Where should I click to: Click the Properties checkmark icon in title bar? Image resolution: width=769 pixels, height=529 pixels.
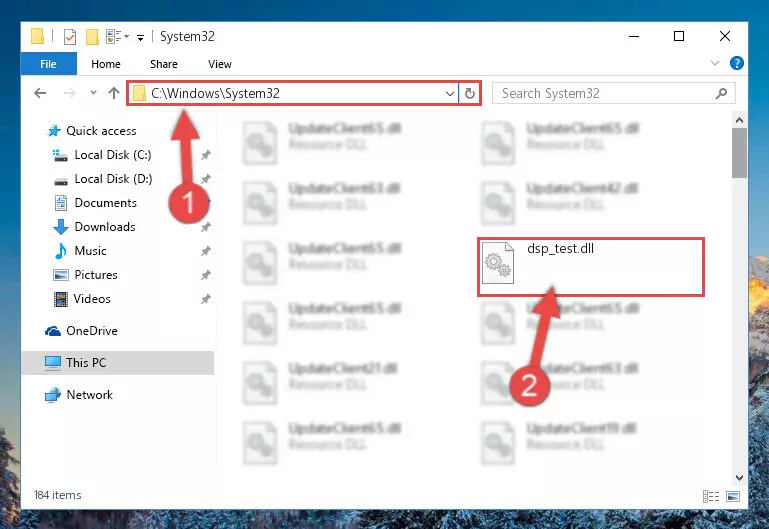click(70, 37)
